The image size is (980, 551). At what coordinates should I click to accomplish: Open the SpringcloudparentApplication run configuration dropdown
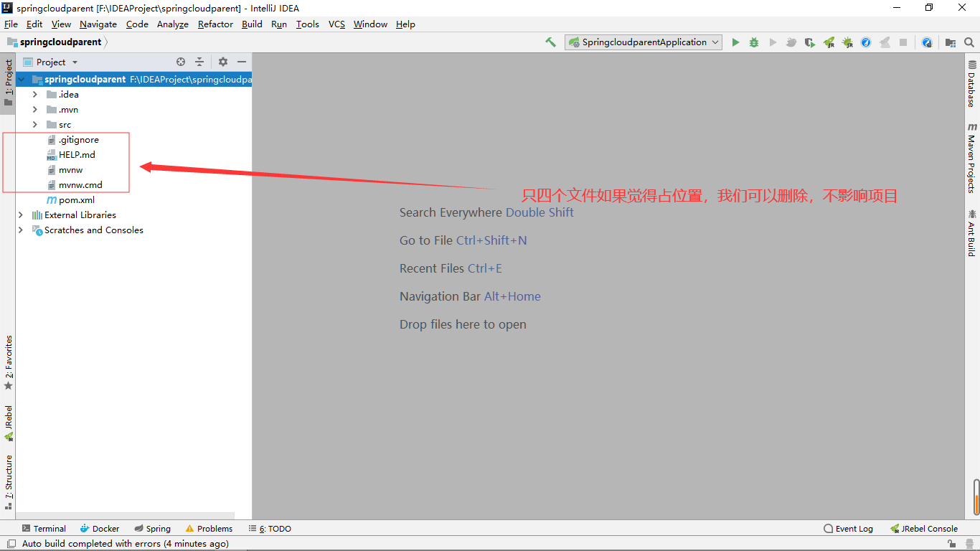pyautogui.click(x=644, y=42)
